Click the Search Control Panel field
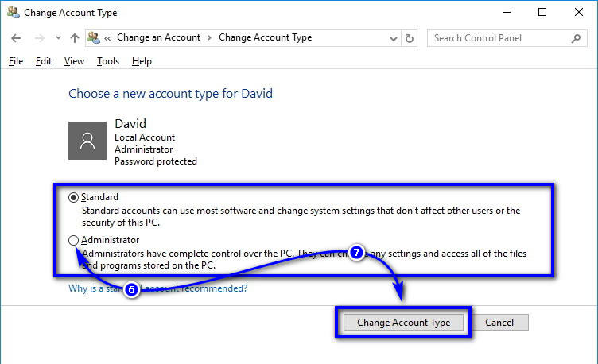The image size is (598, 364). tap(499, 38)
